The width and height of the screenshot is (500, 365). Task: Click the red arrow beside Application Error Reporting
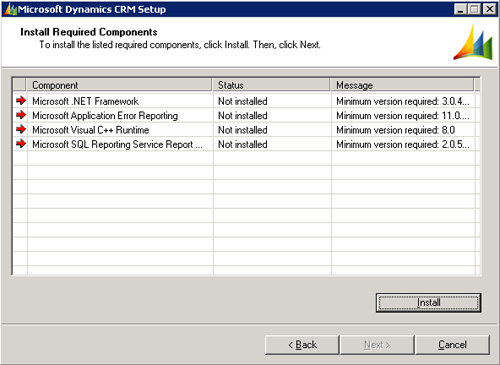pos(21,115)
